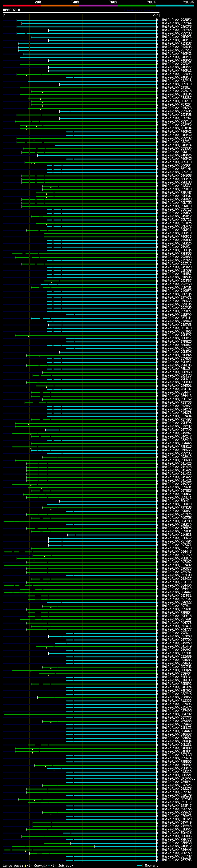197x868 pixels.
Task: Open hit UniRef100_P27520
Action: pyautogui.click(x=177, y=349)
